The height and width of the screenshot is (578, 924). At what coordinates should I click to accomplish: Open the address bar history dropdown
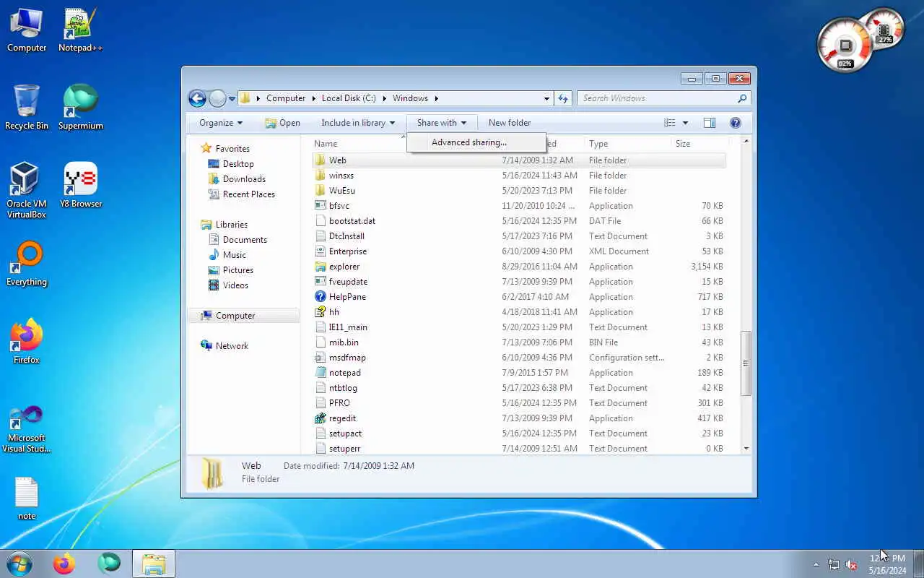546,98
